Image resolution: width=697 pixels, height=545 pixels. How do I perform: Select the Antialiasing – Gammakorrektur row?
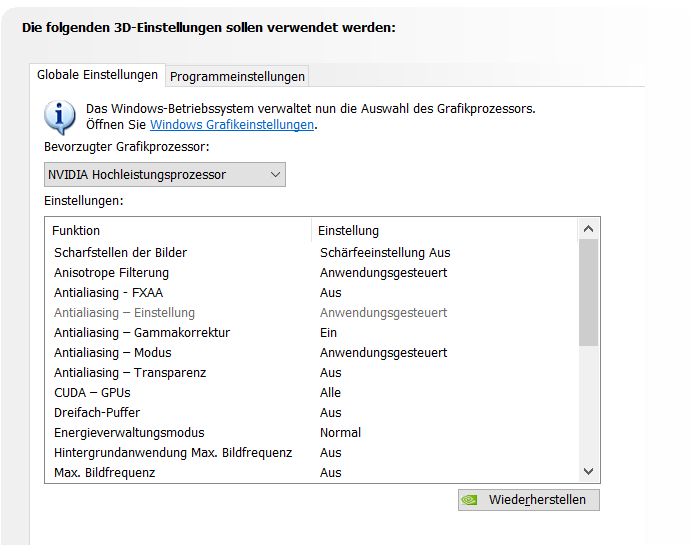311,333
